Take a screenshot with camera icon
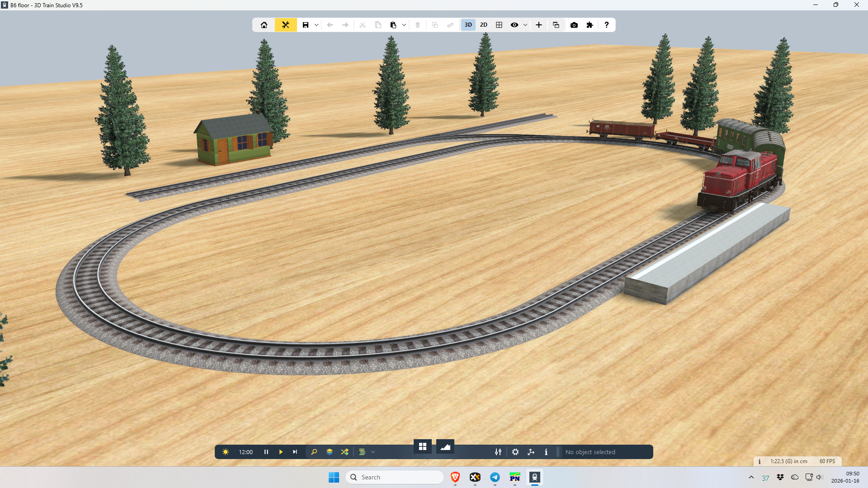868x488 pixels. pyautogui.click(x=574, y=25)
